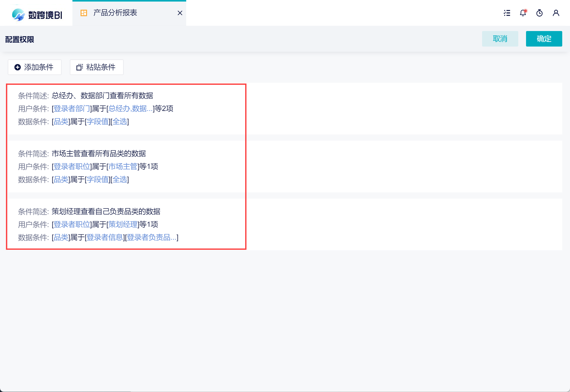This screenshot has height=392, width=570.
Task: Open the task list icon in header
Action: coord(507,13)
